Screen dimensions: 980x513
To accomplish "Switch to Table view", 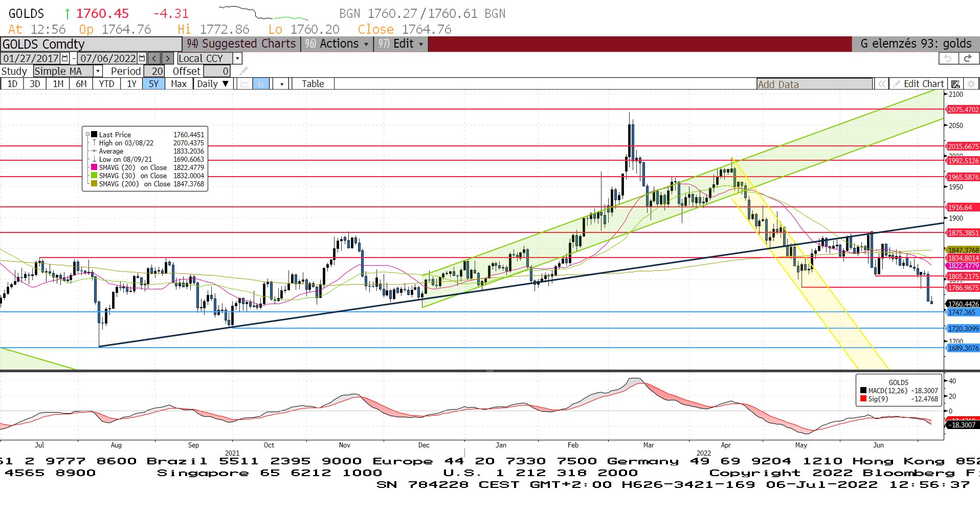I will click(313, 84).
